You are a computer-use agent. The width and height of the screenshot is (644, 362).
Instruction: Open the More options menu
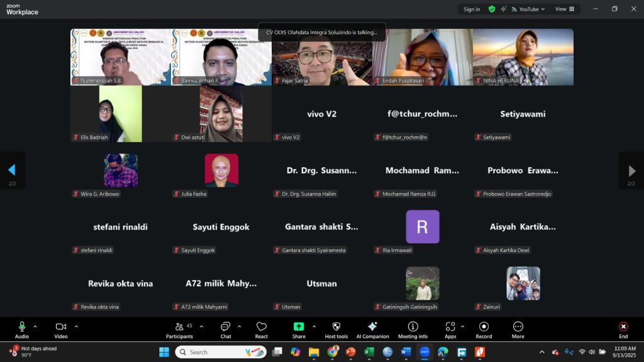click(x=518, y=329)
